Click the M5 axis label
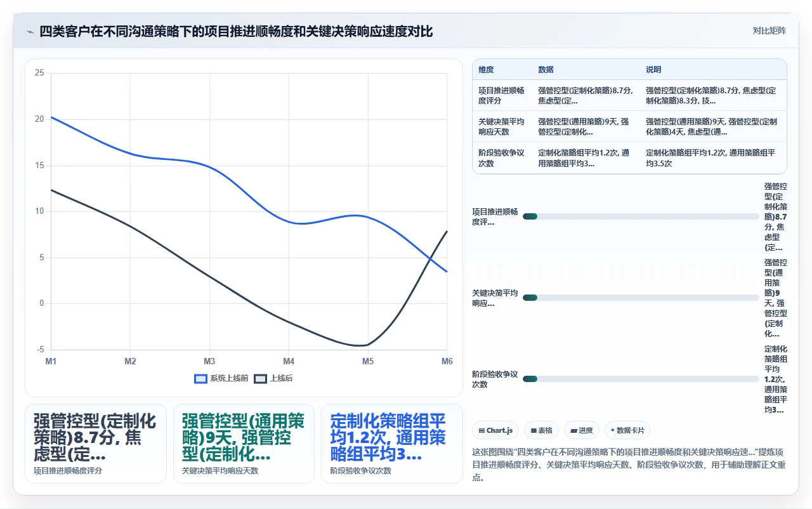Screen dimensions: 812x509 (368, 361)
